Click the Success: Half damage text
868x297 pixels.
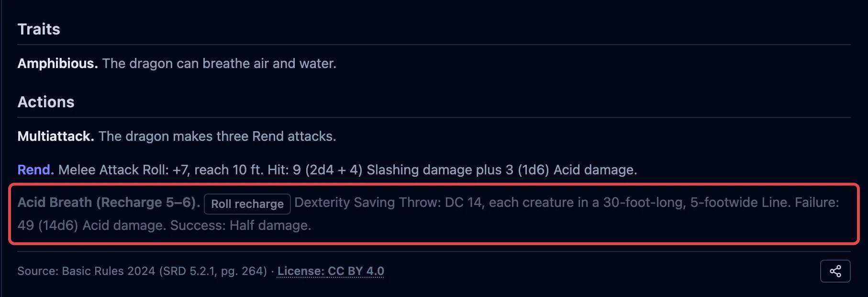(241, 226)
